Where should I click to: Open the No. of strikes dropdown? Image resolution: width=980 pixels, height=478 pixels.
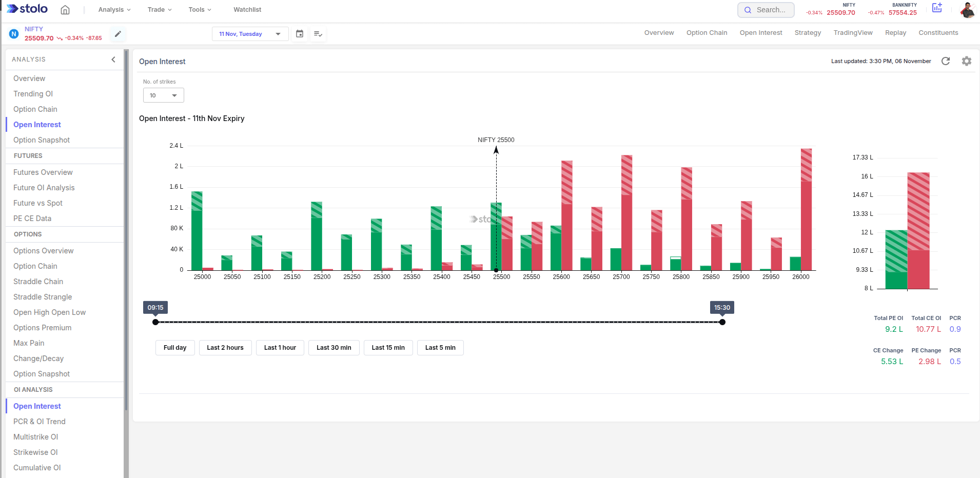[x=163, y=95]
